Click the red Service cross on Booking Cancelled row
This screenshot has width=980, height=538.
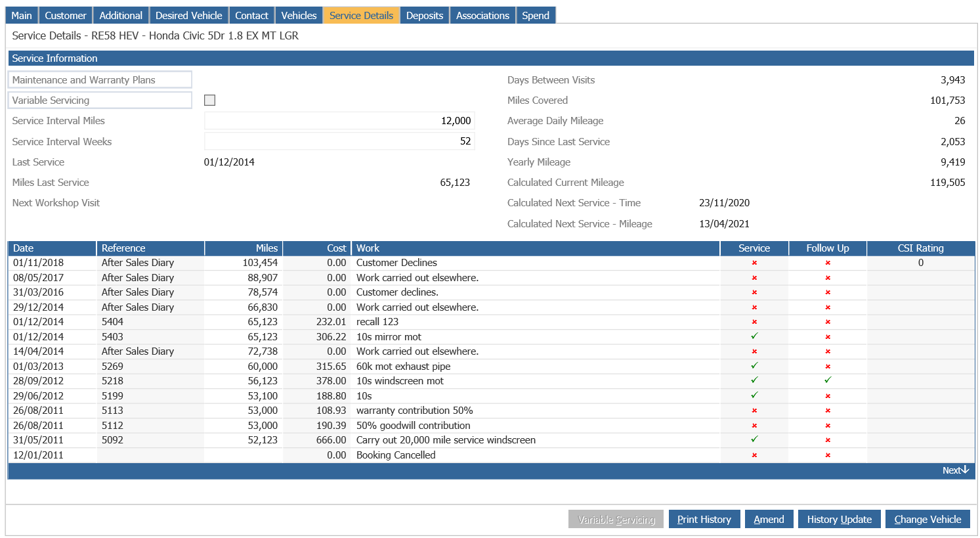click(x=754, y=455)
